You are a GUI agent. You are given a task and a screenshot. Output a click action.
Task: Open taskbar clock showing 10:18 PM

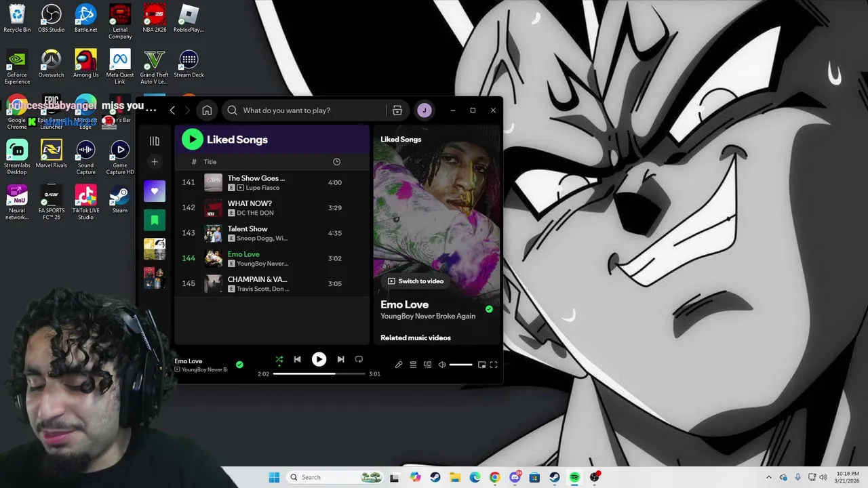(847, 477)
